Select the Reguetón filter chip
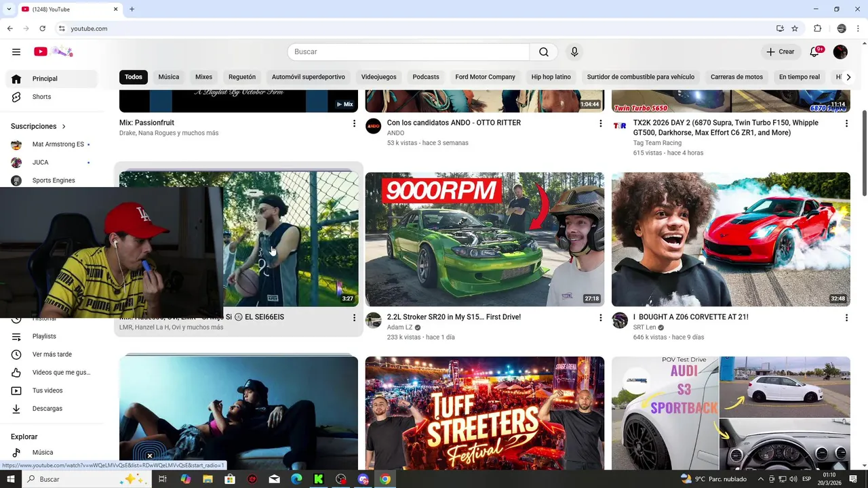The height and width of the screenshot is (488, 868). [242, 77]
